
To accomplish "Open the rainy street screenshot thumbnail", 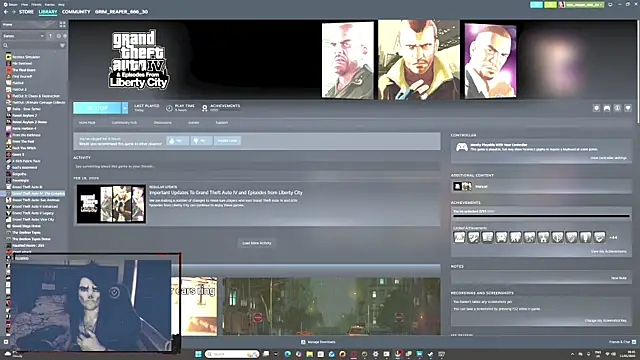I will [331, 307].
